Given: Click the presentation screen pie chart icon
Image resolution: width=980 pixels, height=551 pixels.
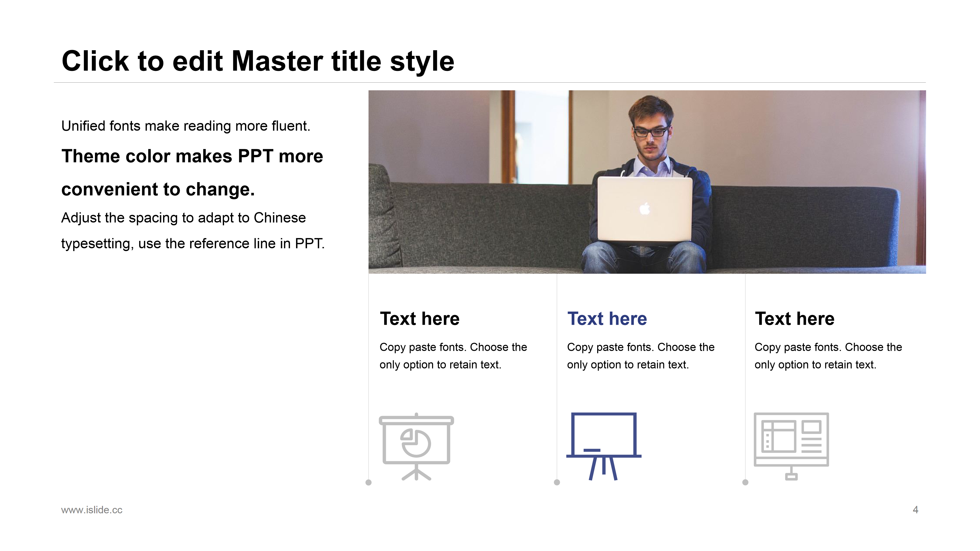Looking at the screenshot, I should [x=416, y=446].
